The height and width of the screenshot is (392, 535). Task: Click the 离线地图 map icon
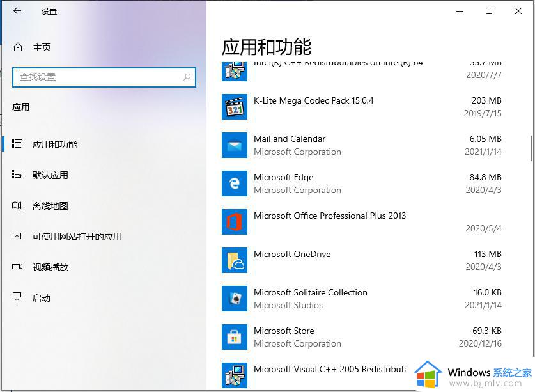pos(17,205)
